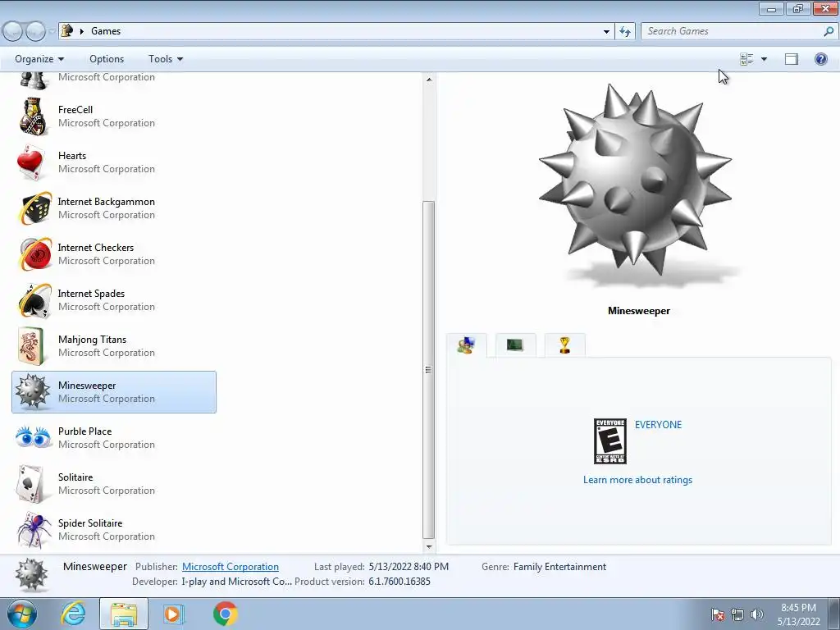The height and width of the screenshot is (630, 840).
Task: Open Internet Explorer from the taskbar
Action: coord(73,614)
